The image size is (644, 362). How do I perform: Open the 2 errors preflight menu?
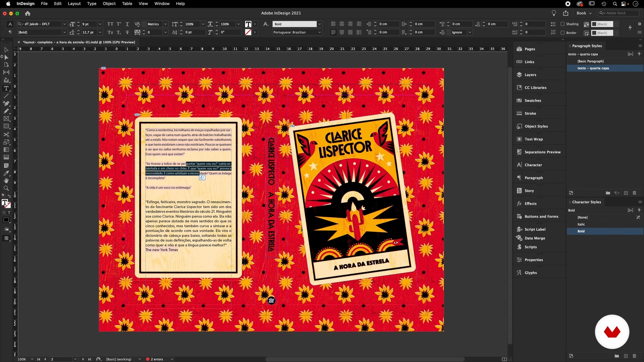(x=172, y=359)
